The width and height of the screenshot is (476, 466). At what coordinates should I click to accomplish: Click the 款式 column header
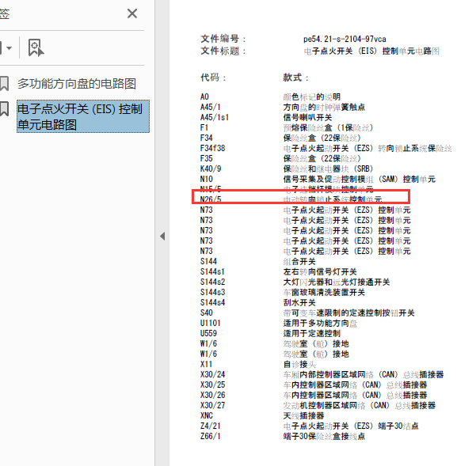pyautogui.click(x=295, y=78)
